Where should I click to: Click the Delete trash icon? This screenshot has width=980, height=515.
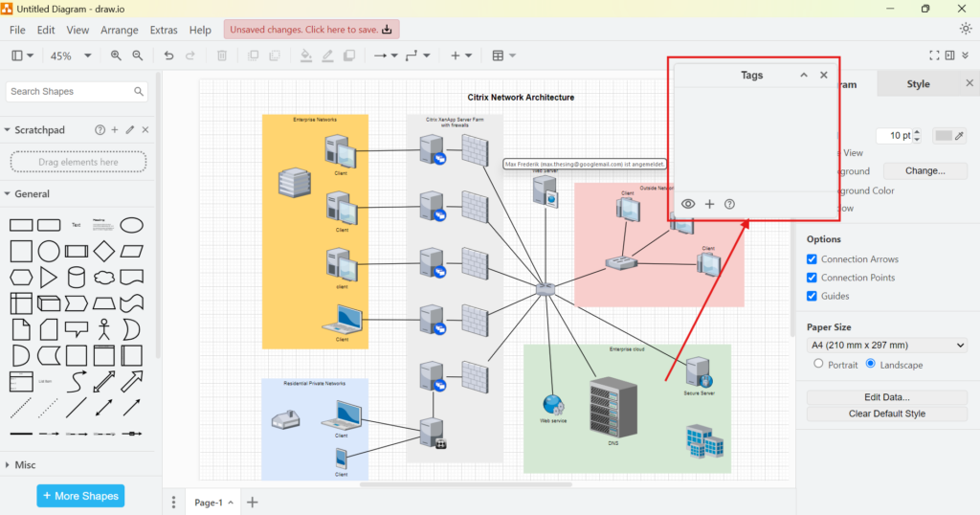click(x=222, y=56)
